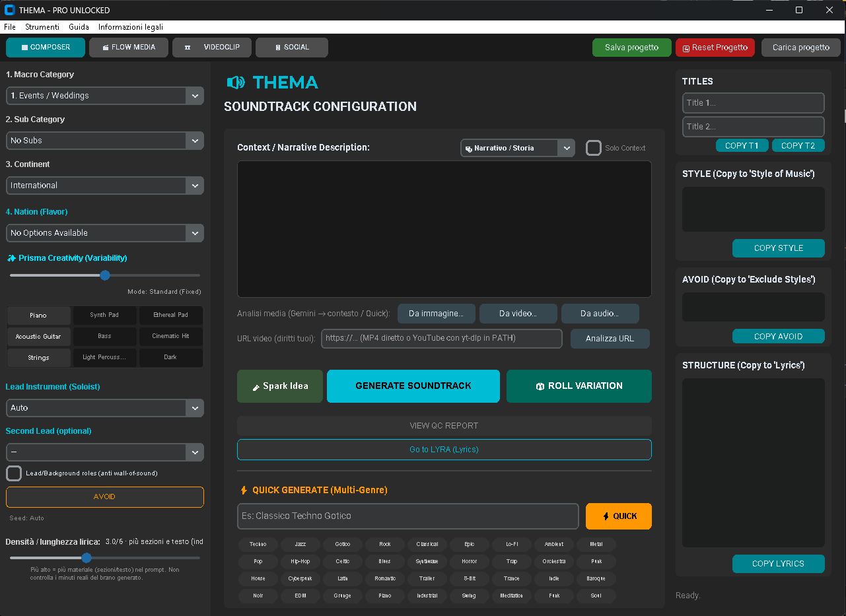Open the Lead Instrument (Soloist) dropdown

coord(105,408)
